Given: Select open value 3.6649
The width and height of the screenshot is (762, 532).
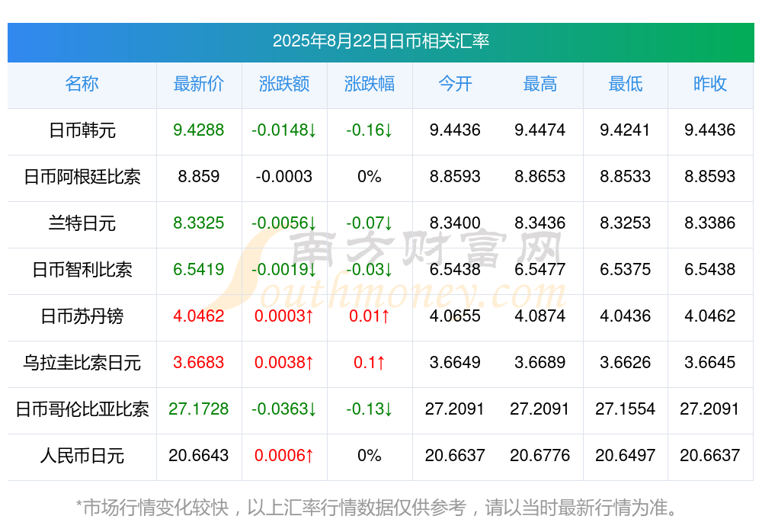Looking at the screenshot, I should point(455,362).
